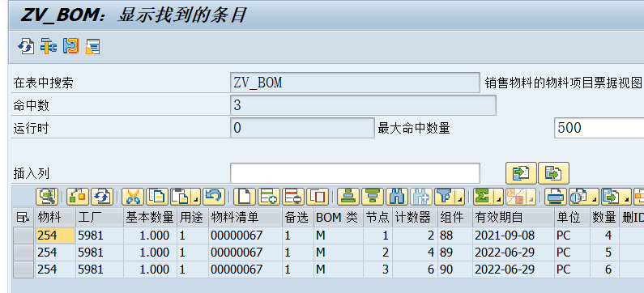Screen dimensions: 644x293
Task: Click the Find binoculars icon
Action: 397,197
